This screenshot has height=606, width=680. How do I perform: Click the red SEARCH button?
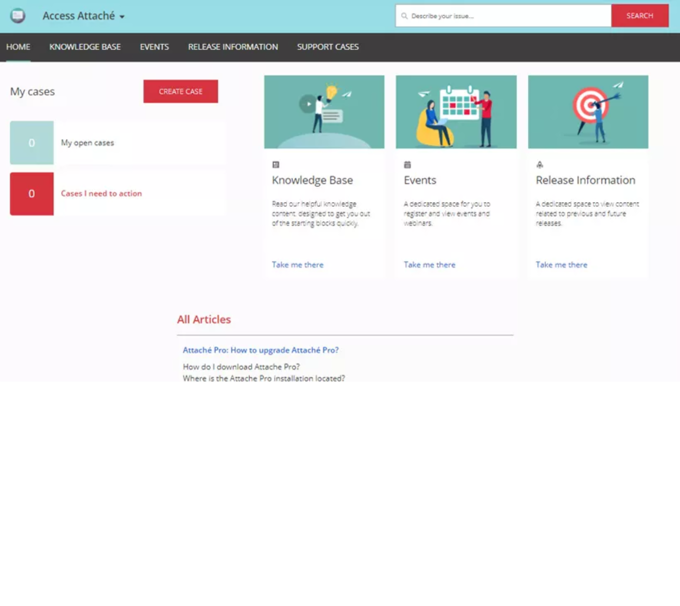click(x=640, y=16)
